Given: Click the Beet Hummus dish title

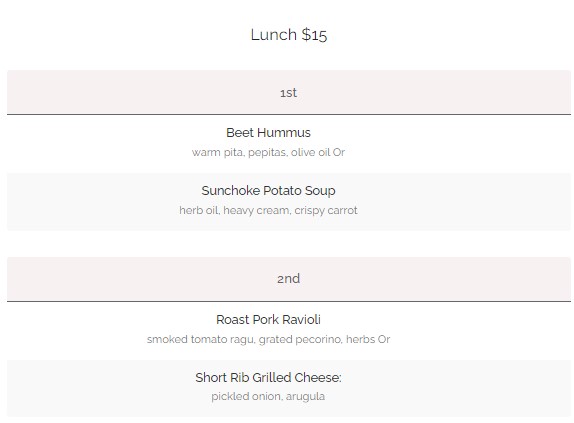Looking at the screenshot, I should [268, 132].
